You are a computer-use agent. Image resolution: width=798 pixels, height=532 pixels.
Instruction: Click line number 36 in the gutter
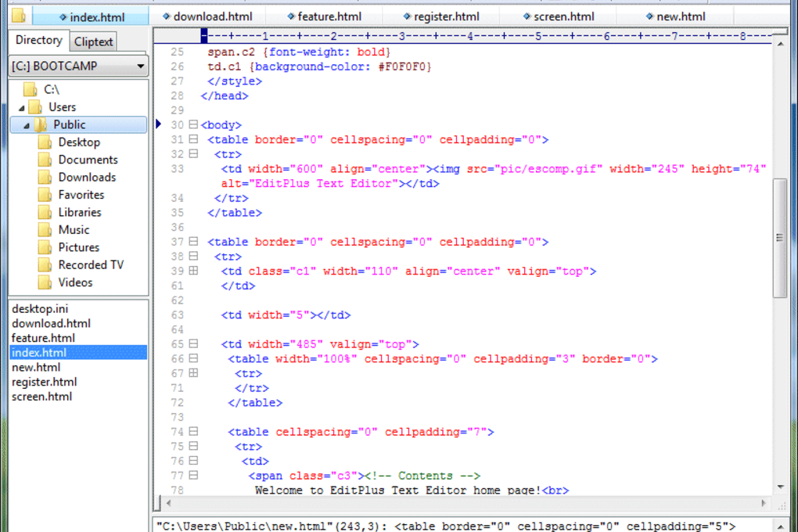177,227
